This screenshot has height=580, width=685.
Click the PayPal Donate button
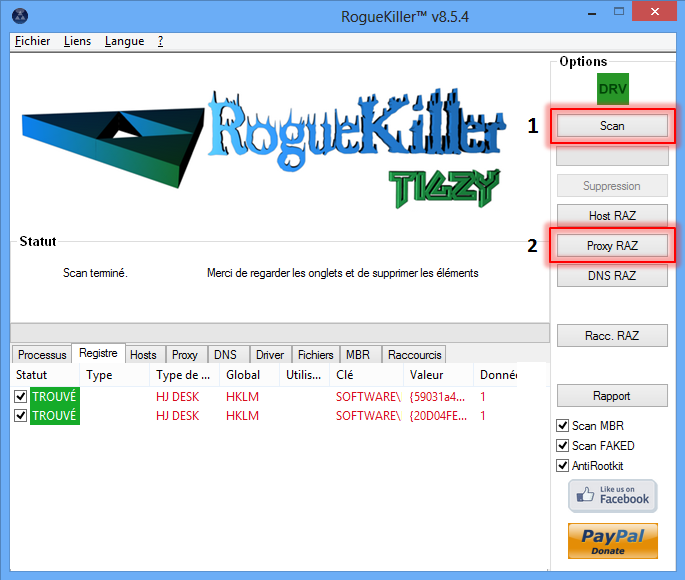[612, 541]
